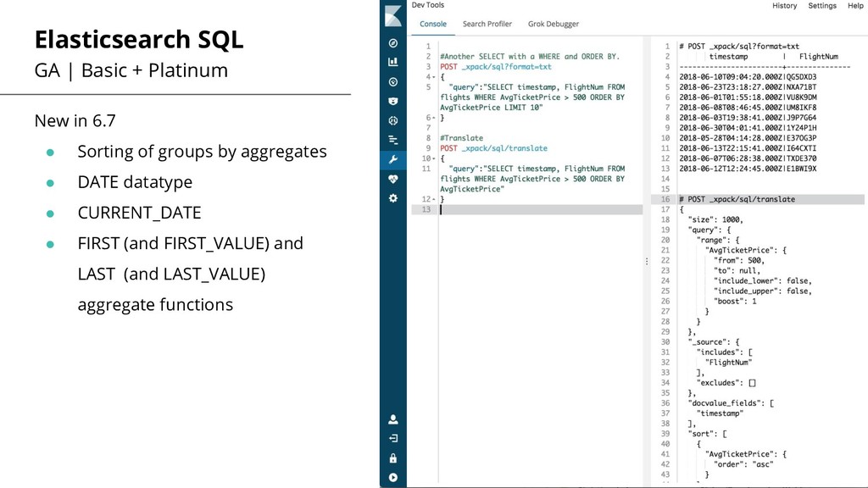Click the #Translate comment line

pos(462,138)
